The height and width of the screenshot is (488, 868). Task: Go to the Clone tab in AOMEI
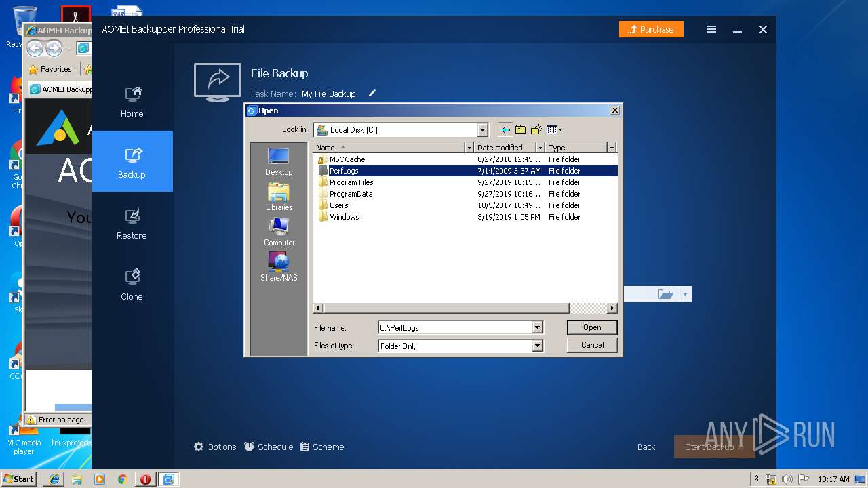(x=132, y=283)
